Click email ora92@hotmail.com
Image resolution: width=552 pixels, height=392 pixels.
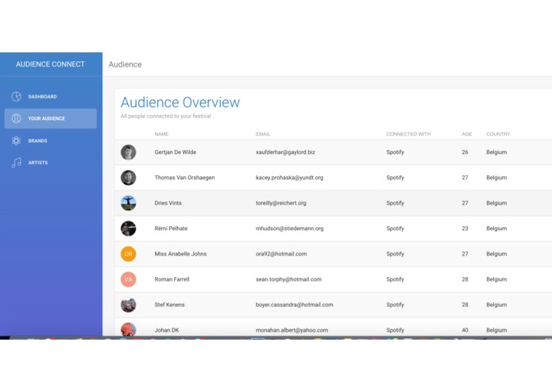(281, 254)
